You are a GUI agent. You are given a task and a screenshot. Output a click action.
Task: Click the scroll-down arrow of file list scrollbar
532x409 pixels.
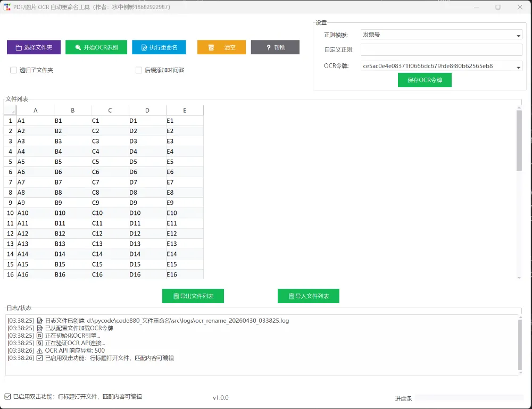click(x=519, y=278)
